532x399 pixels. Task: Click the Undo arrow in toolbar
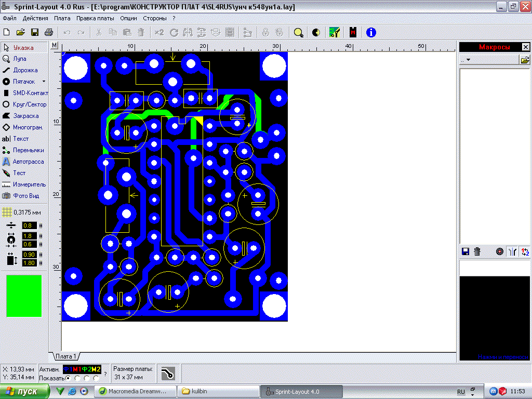point(67,33)
